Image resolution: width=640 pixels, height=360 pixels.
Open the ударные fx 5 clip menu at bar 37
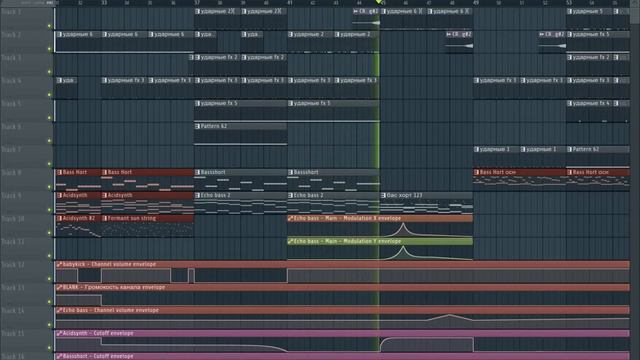pos(198,103)
